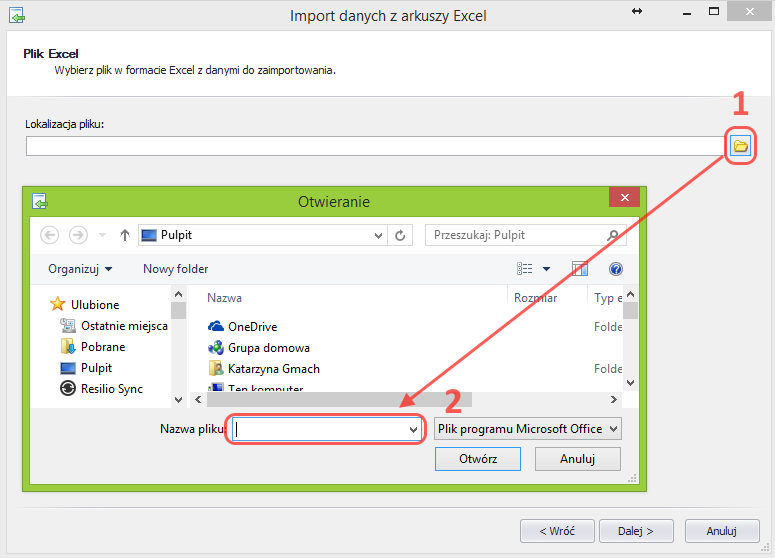Open the file type filter dropdown

coord(528,428)
